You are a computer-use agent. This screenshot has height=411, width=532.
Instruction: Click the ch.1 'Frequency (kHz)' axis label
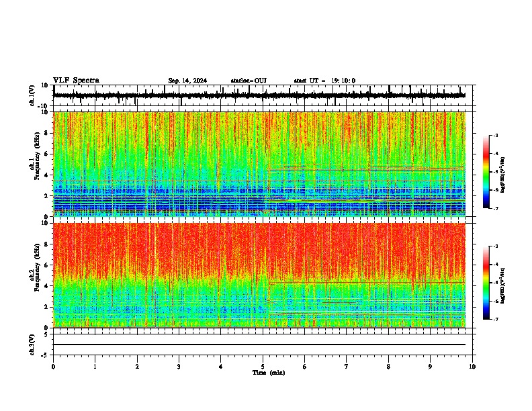[x=37, y=156]
